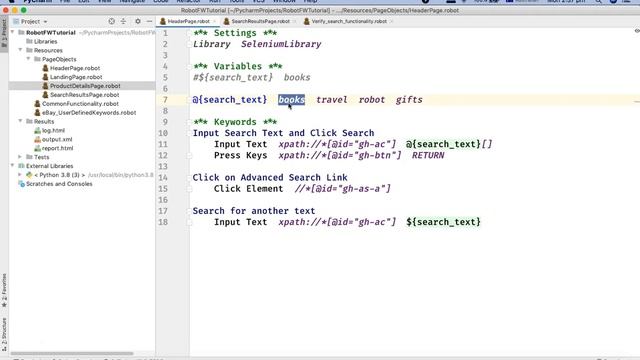Toggle the Favorites tool window side tab
The image size is (640, 360).
pyautogui.click(x=4, y=291)
